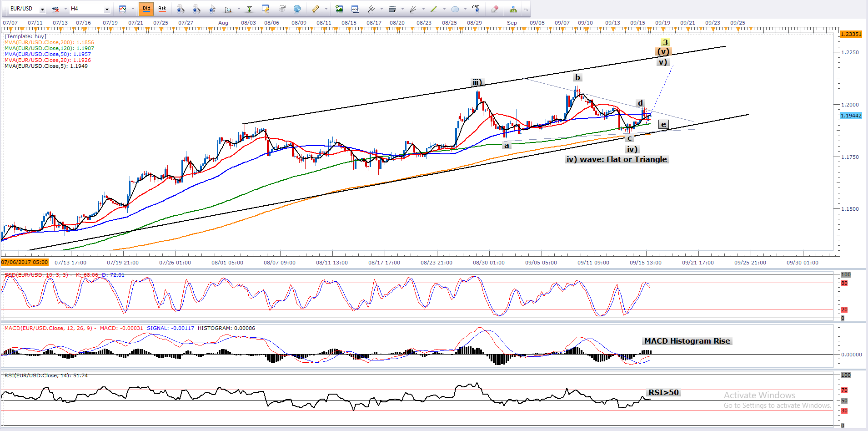Toggle the chart link chain icon
This screenshot has width=868, height=431.
point(55,9)
